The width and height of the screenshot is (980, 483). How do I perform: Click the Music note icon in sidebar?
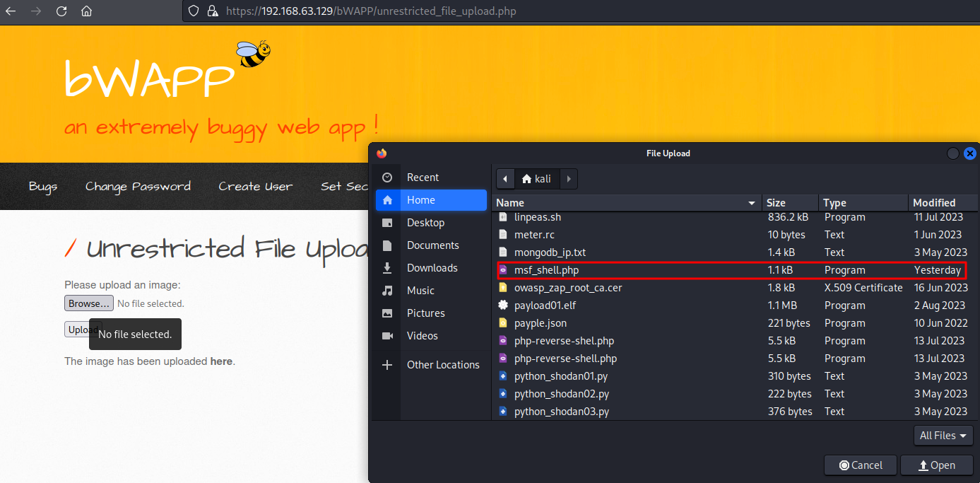pyautogui.click(x=387, y=291)
